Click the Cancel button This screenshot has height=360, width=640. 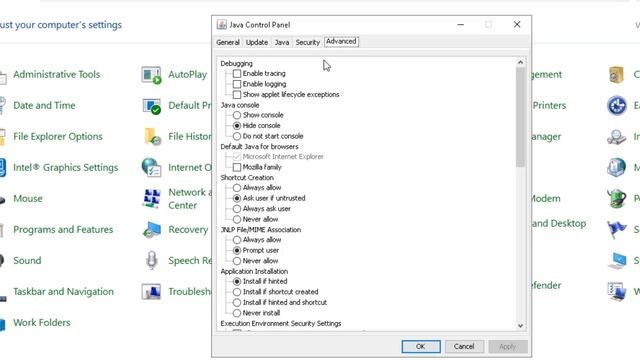click(464, 347)
